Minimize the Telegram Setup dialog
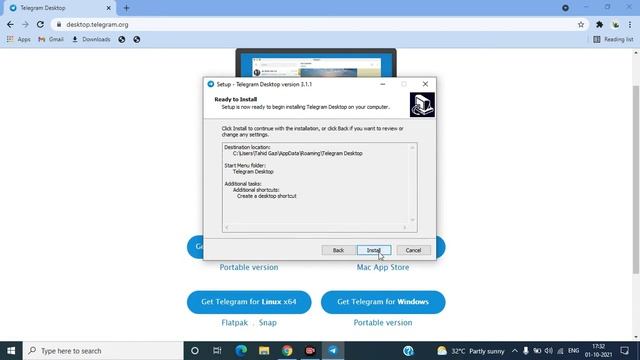Screen dimensions: 640x360 (382, 84)
